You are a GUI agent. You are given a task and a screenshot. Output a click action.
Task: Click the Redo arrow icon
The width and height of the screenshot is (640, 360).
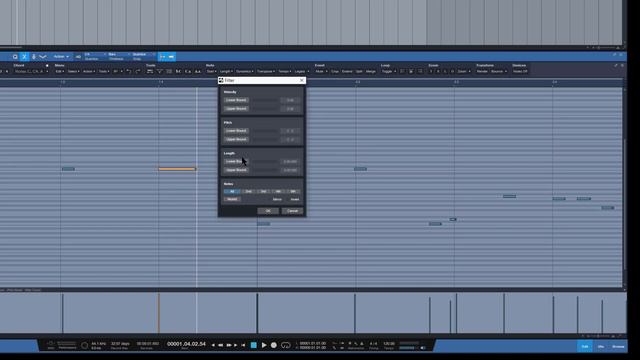point(138,71)
